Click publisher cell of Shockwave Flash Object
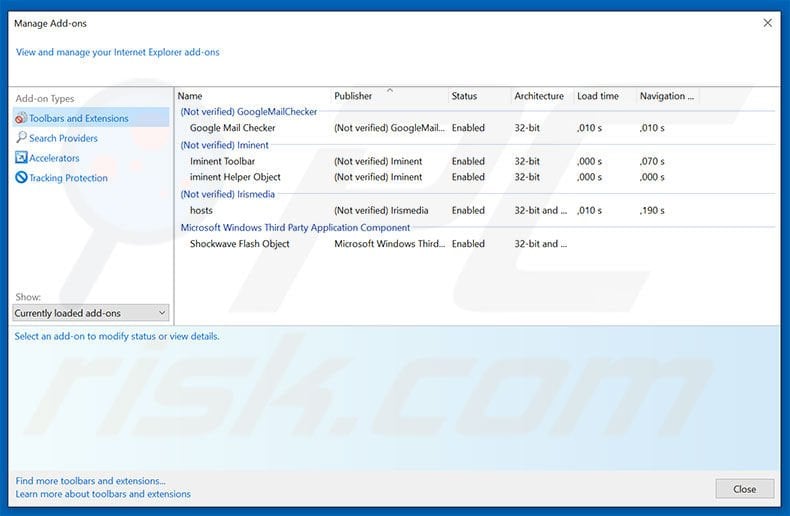The width and height of the screenshot is (790, 516). 389,244
